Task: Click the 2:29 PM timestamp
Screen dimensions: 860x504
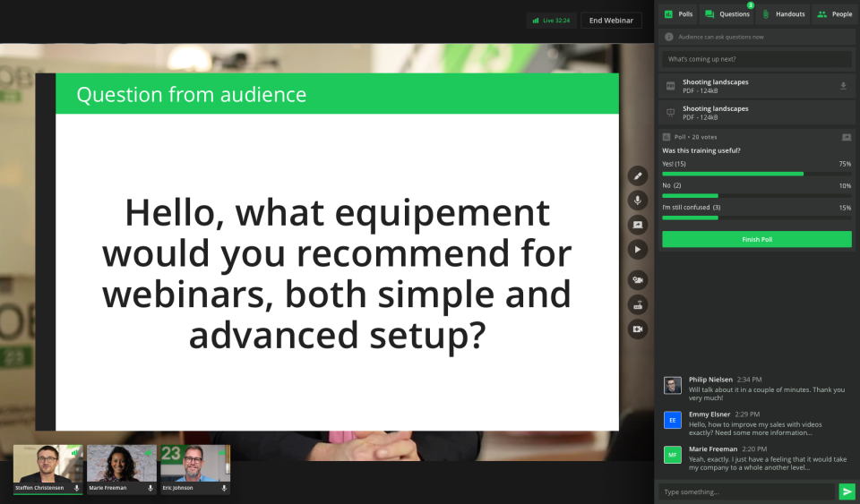Action: click(747, 414)
